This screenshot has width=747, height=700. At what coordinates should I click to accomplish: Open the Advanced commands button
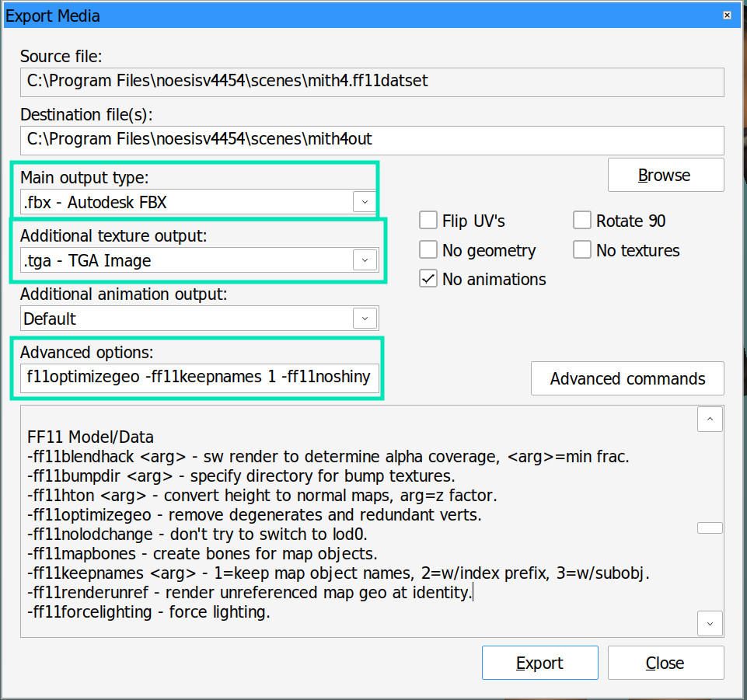click(627, 378)
